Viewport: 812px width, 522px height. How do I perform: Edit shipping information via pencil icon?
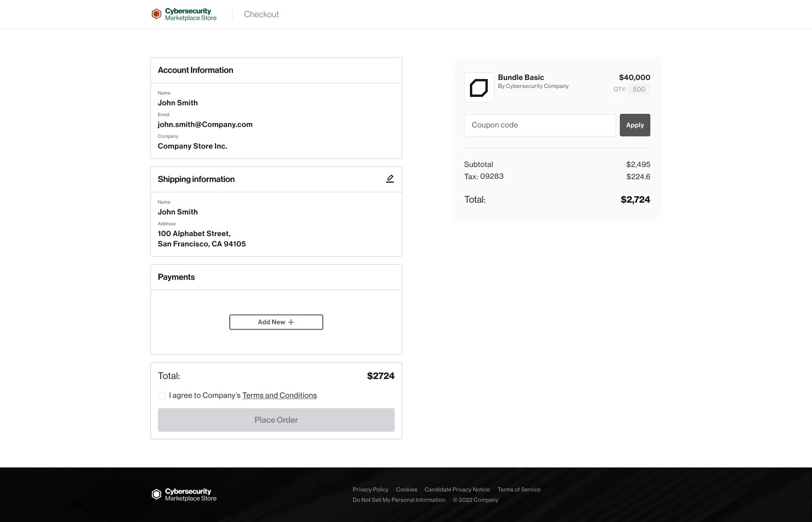pyautogui.click(x=390, y=179)
